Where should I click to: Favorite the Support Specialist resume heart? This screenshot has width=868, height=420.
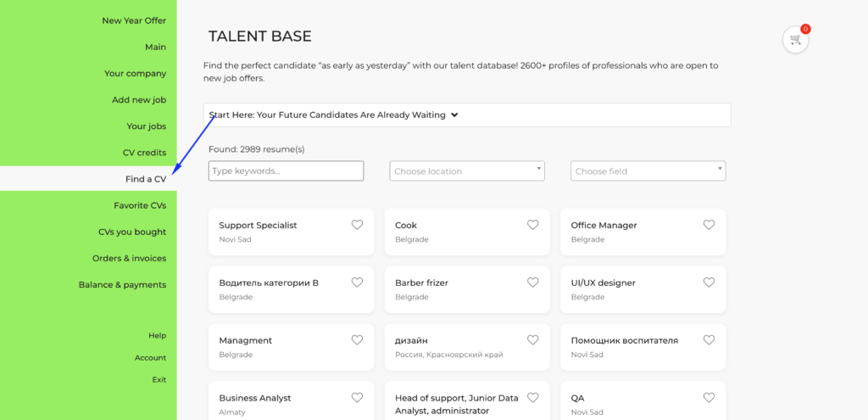[357, 225]
